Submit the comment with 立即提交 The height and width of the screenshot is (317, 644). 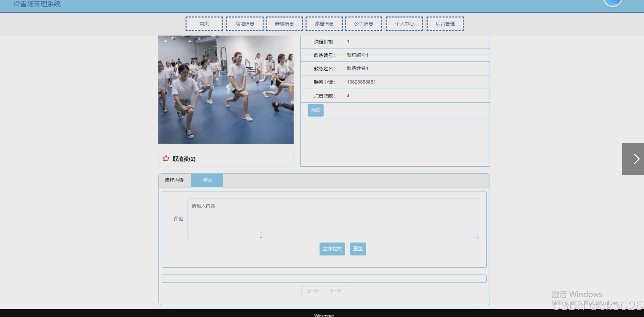pos(332,249)
